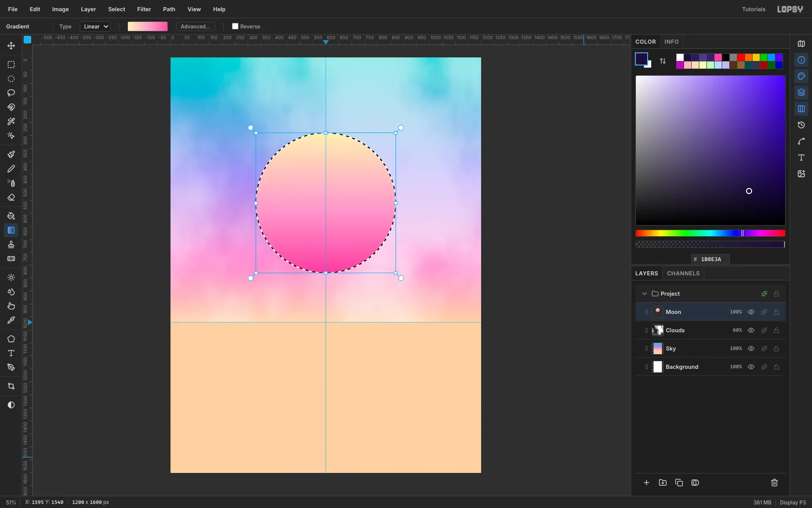Open the Paths panel icon on right sidebar

[x=801, y=141]
